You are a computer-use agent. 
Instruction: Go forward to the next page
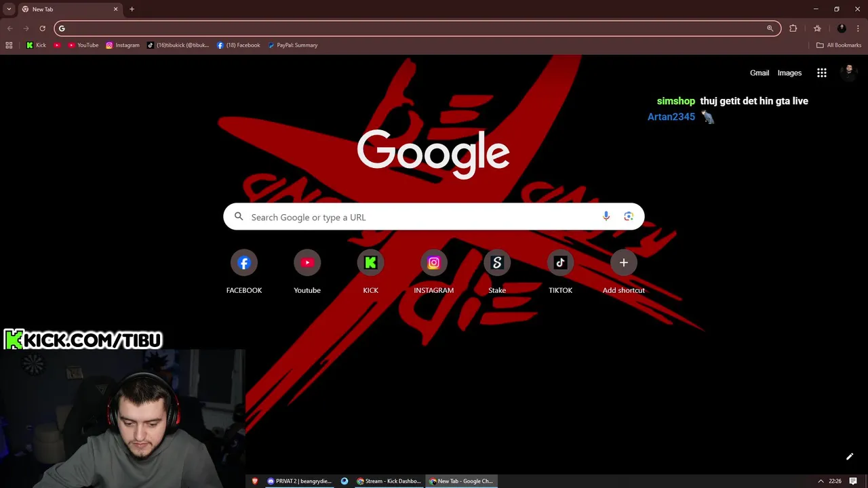[x=26, y=28]
